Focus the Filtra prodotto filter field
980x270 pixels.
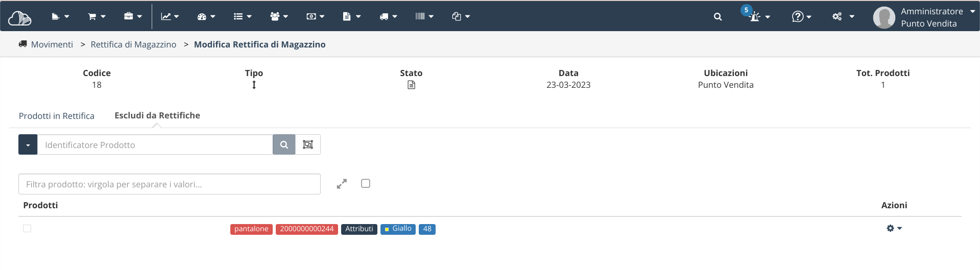point(170,184)
